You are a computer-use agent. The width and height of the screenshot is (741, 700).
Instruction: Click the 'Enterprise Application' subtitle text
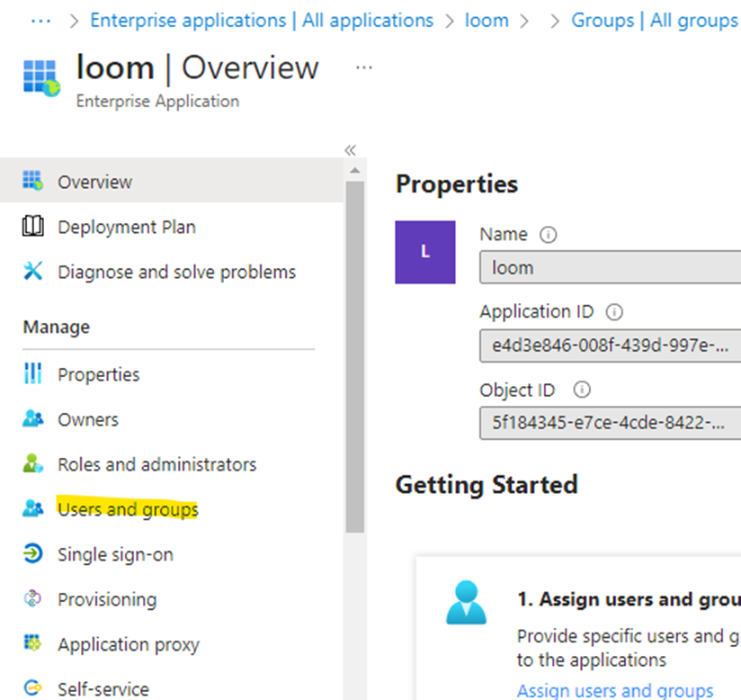(x=158, y=101)
